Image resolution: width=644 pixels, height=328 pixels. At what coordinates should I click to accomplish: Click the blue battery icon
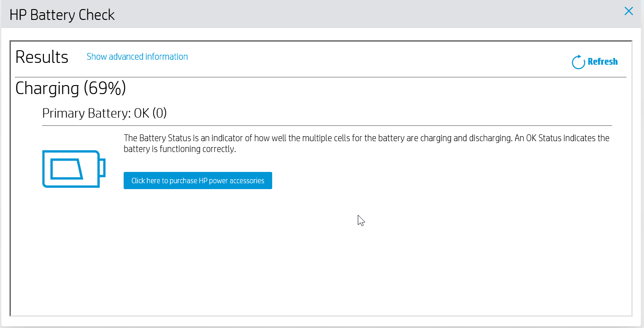pyautogui.click(x=73, y=169)
